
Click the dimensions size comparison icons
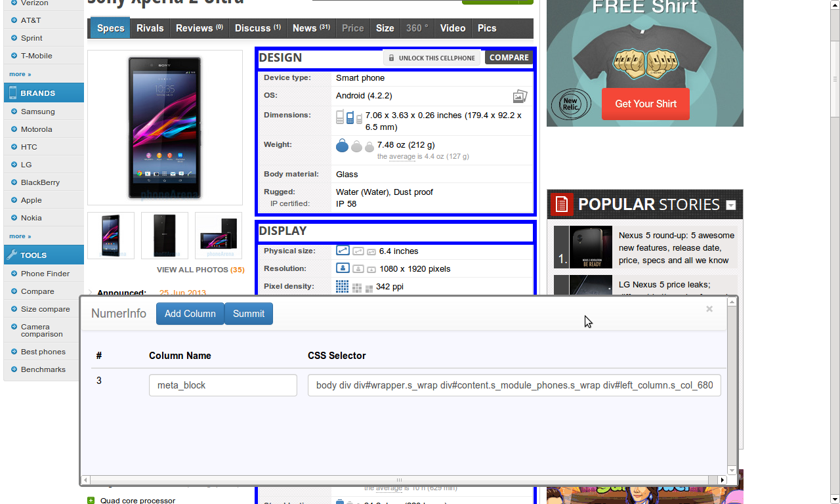click(349, 117)
